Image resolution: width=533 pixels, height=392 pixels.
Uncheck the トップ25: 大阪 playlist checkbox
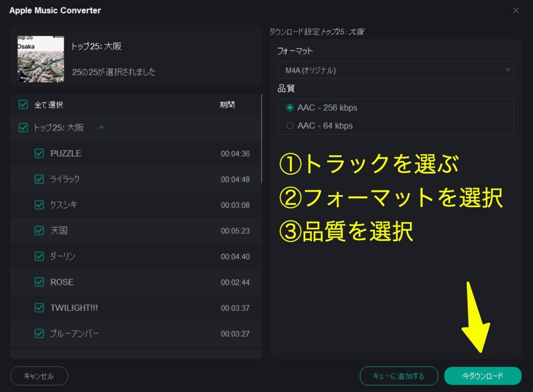[x=23, y=128]
